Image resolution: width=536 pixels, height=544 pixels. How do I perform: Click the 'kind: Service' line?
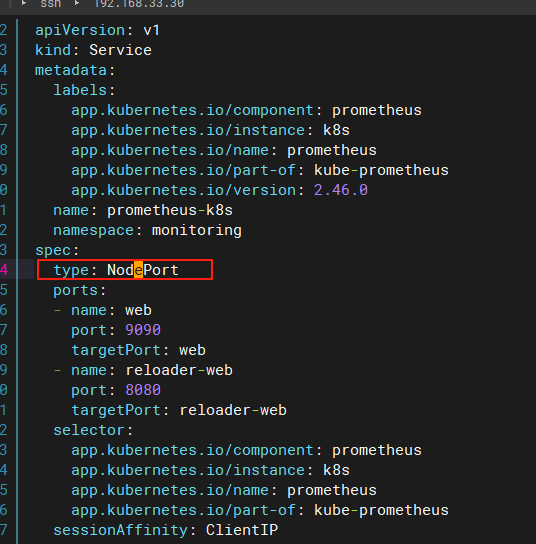(x=93, y=50)
